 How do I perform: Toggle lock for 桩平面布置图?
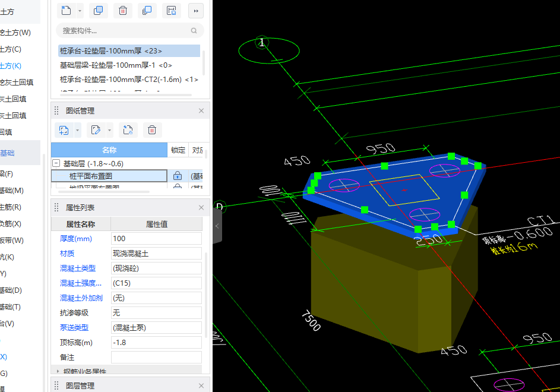tap(178, 176)
